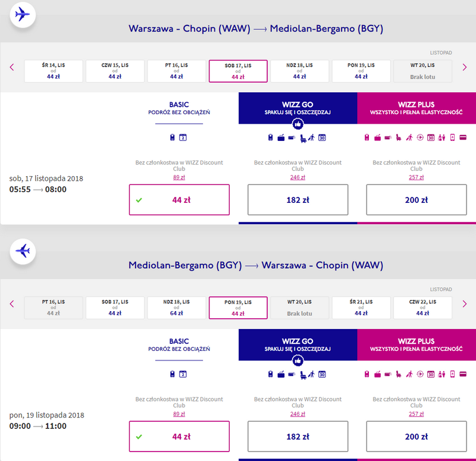
Task: Choose ŚR 21, LIS return date
Action: [x=361, y=308]
